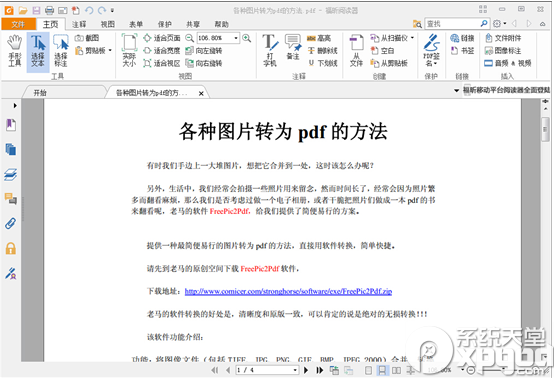This screenshot has width=554, height=378.
Task: Click Fit Page (适合页面)
Action: [x=161, y=38]
